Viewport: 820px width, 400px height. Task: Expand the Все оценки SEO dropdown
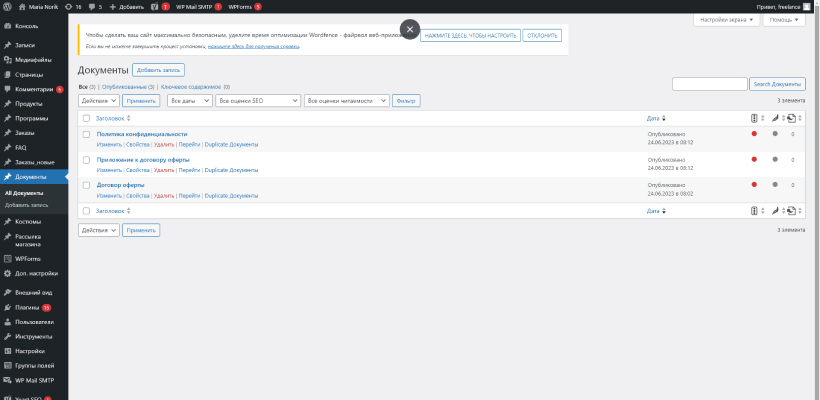(258, 101)
